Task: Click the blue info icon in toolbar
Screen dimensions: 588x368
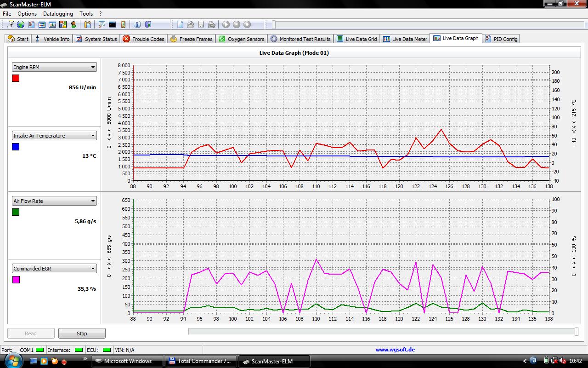Action: [137, 24]
